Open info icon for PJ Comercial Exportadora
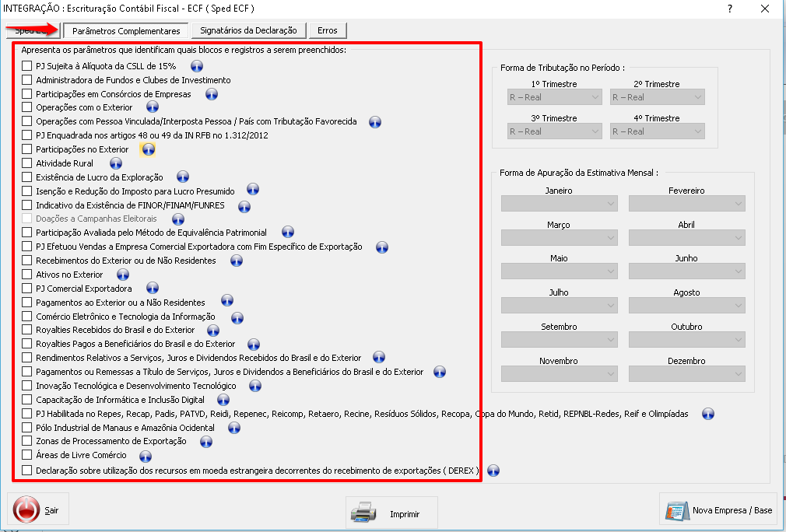786x532 pixels. click(x=152, y=289)
